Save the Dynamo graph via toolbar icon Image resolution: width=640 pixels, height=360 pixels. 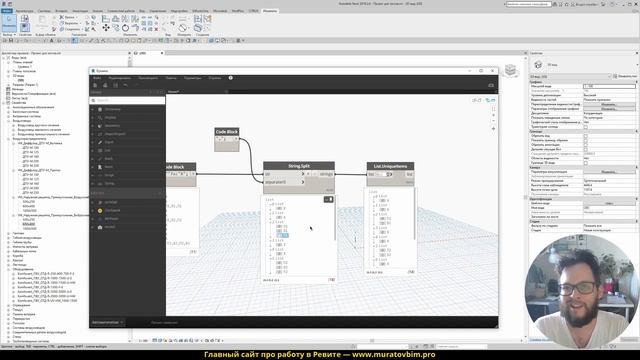click(116, 85)
